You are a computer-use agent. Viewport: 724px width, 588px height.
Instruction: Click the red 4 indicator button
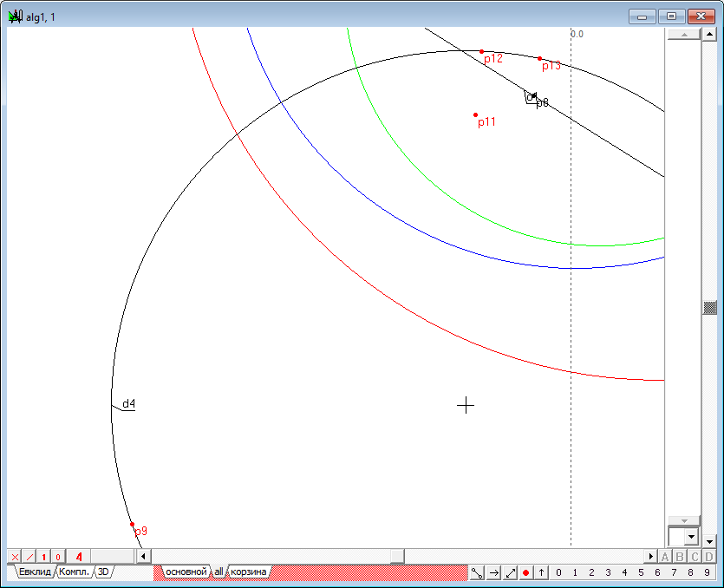click(x=79, y=557)
